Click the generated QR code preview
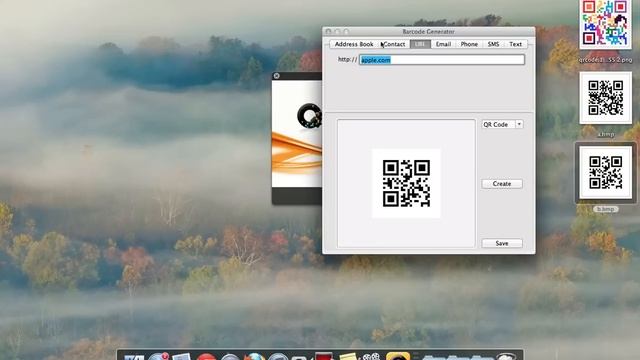640x360 pixels. (406, 183)
